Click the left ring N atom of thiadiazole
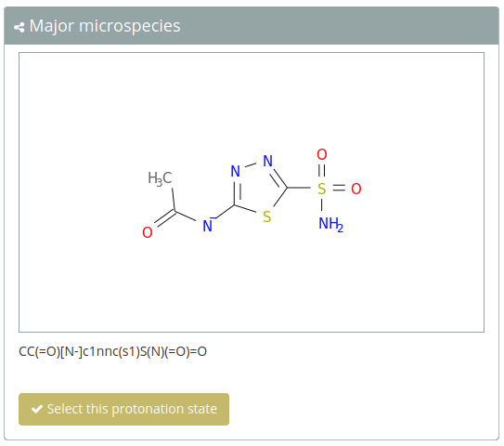Viewport: 504px width, 446px height. [x=235, y=171]
